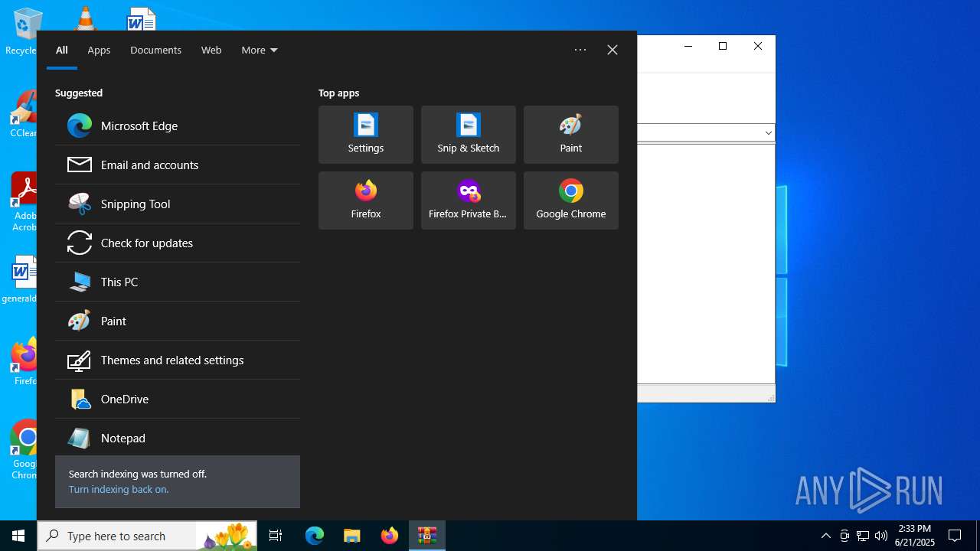The image size is (980, 551).
Task: Open Email and accounts suggestion
Action: [x=178, y=165]
